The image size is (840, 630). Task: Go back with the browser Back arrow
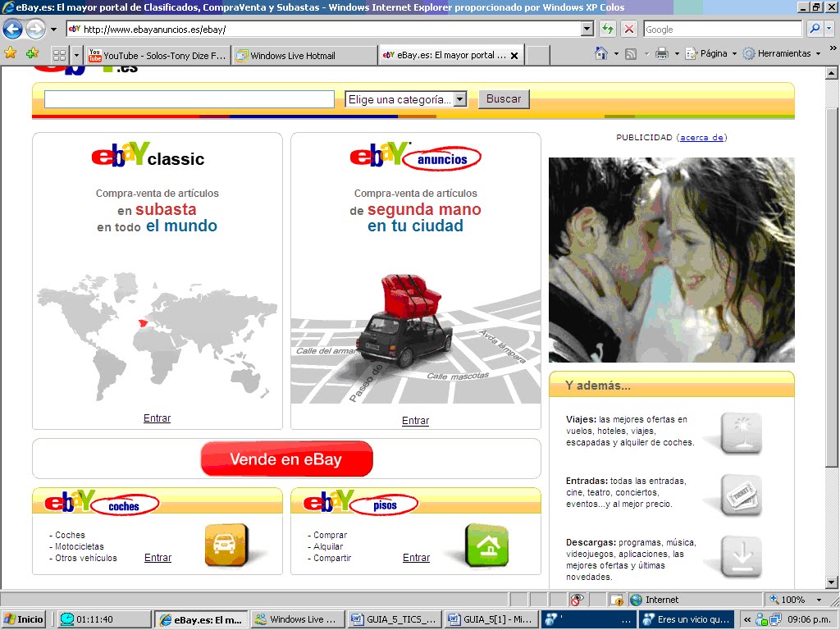pyautogui.click(x=13, y=29)
